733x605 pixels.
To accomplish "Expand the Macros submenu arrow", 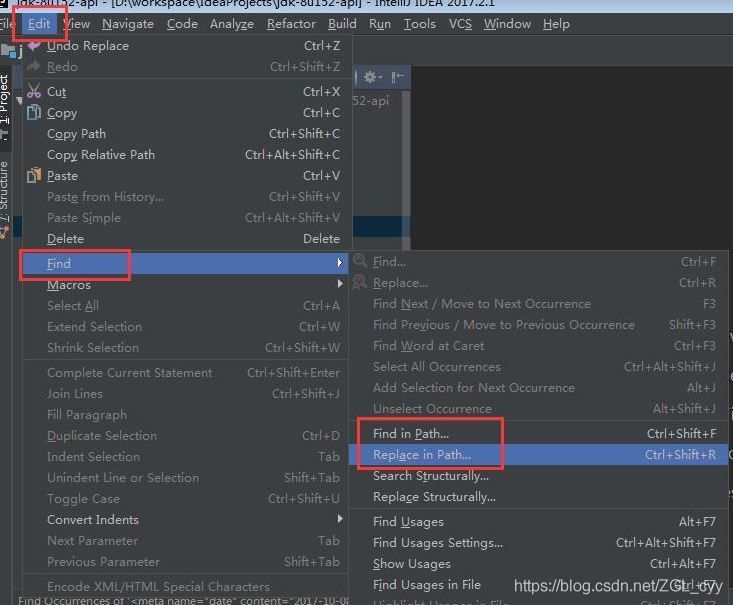I will [x=340, y=284].
